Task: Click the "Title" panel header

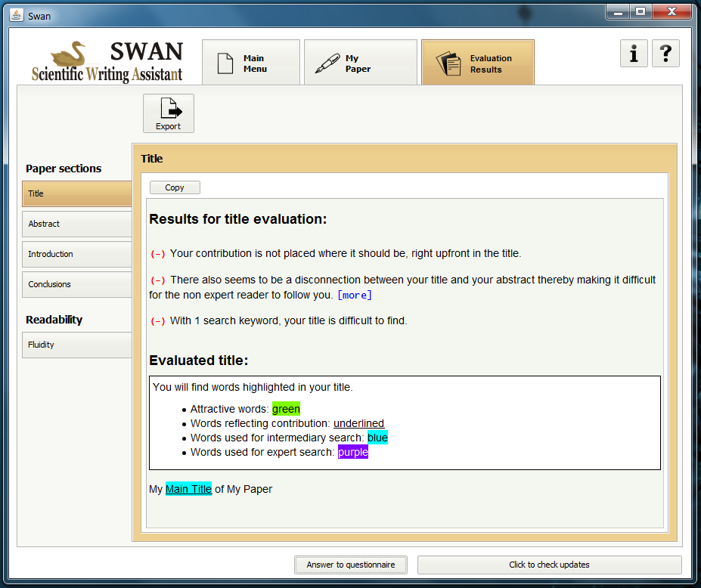Action: [152, 159]
